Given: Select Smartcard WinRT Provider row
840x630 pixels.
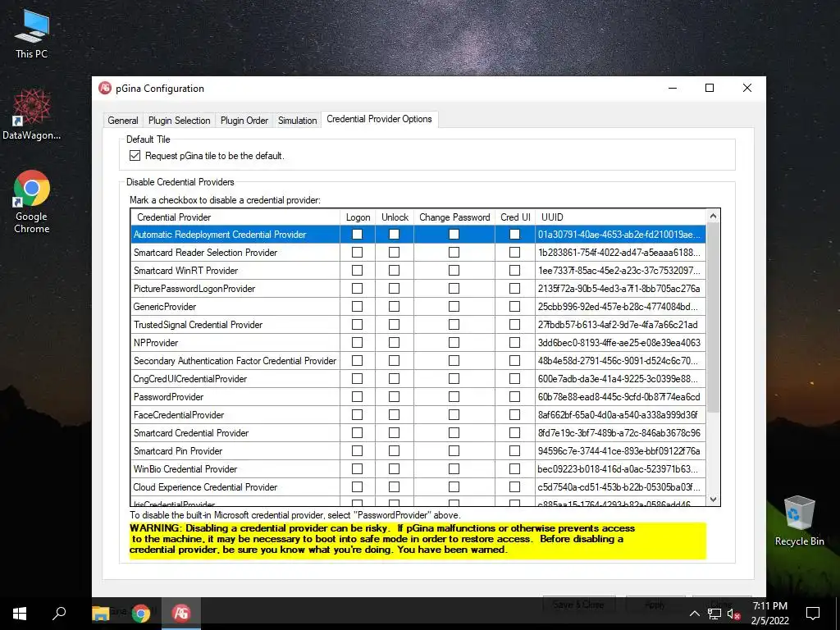Looking at the screenshot, I should pyautogui.click(x=418, y=271).
